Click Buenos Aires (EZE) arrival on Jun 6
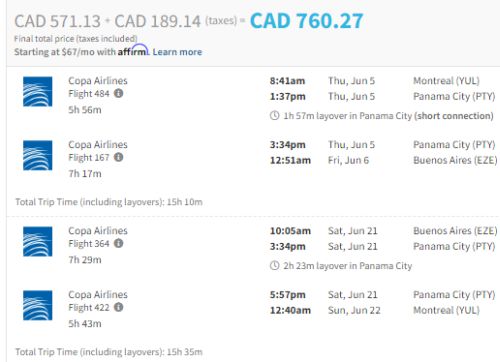The image size is (500, 362). coord(455,160)
